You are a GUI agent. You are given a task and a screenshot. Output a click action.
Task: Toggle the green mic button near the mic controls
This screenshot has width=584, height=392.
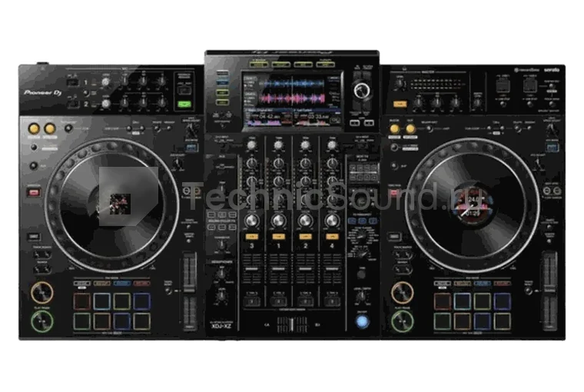click(x=184, y=105)
